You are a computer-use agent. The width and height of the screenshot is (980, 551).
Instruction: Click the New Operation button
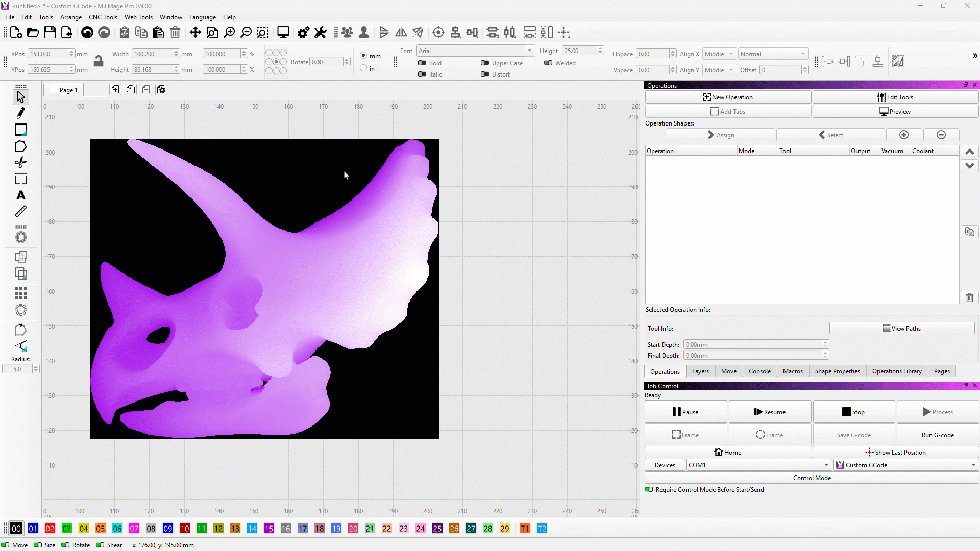point(728,97)
